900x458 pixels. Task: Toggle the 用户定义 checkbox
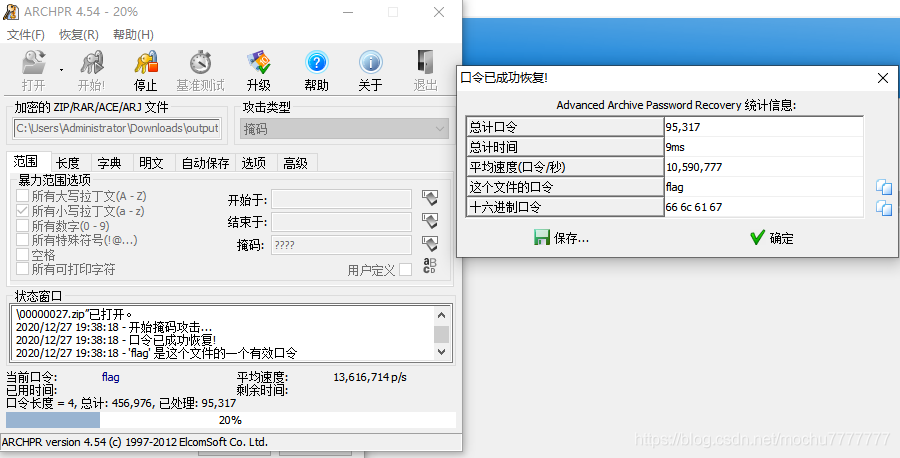(405, 270)
